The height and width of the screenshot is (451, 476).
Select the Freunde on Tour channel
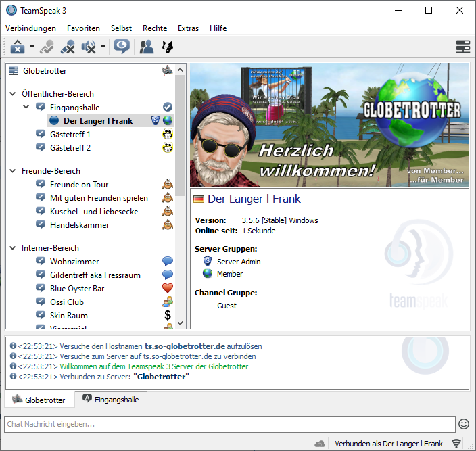[79, 184]
